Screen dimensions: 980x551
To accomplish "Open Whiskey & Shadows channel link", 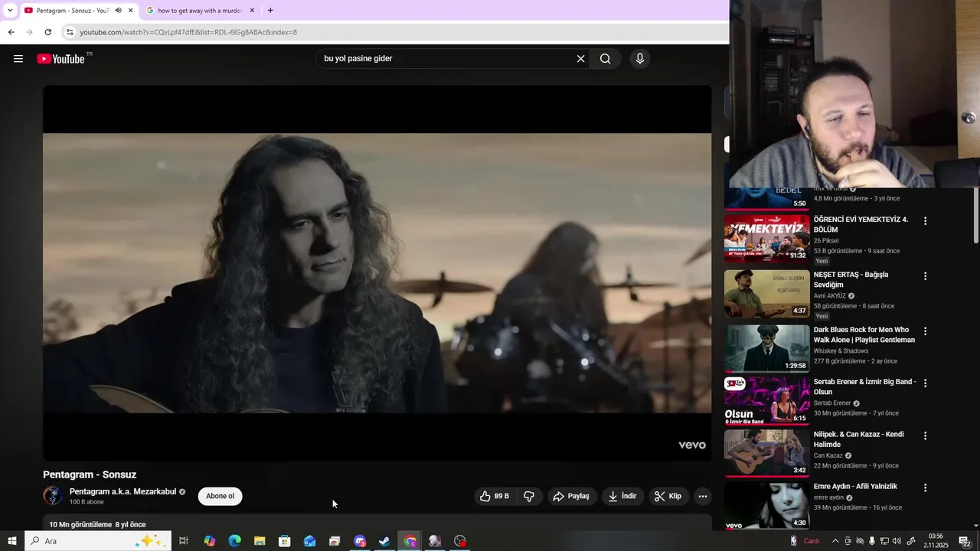I will click(841, 350).
